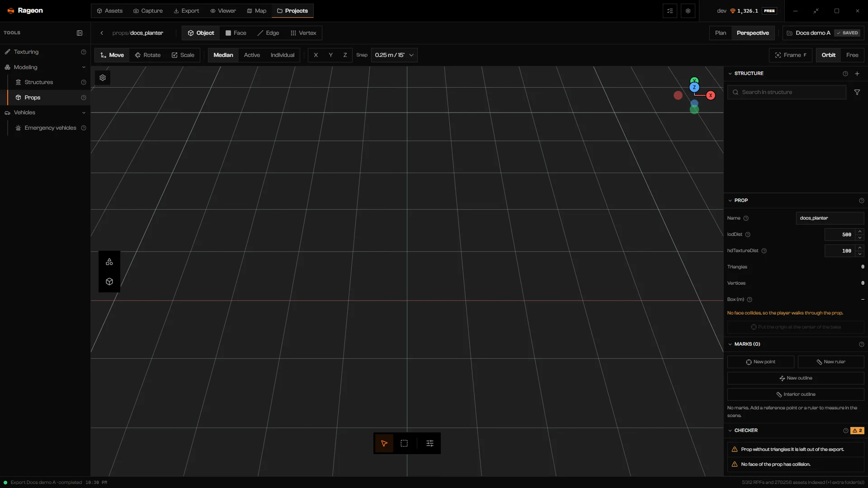The height and width of the screenshot is (488, 868).
Task: Open the sliders options at bottom toolbar
Action: tap(430, 443)
